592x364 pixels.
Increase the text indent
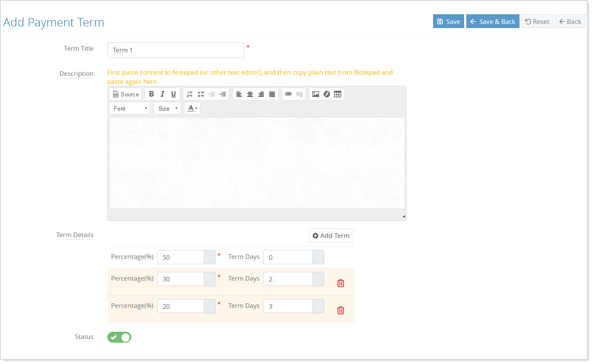pyautogui.click(x=223, y=94)
